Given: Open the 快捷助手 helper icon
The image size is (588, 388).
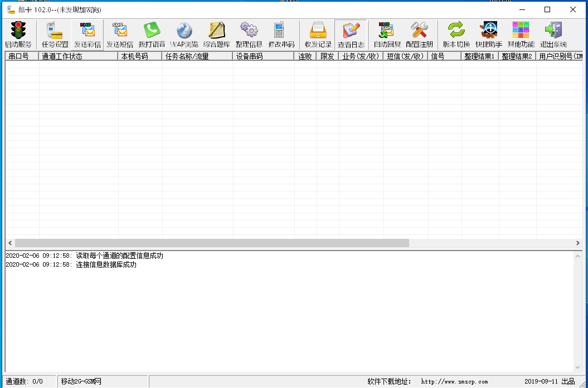Looking at the screenshot, I should tap(489, 30).
